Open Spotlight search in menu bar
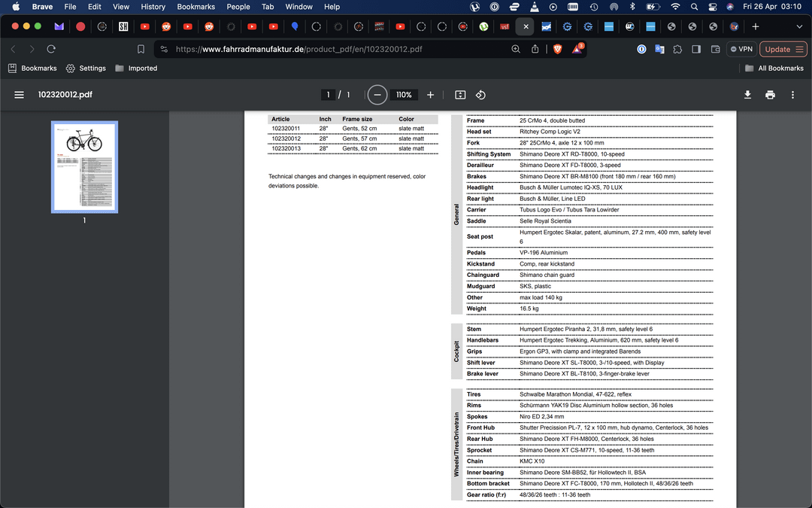The height and width of the screenshot is (508, 812). [x=694, y=7]
